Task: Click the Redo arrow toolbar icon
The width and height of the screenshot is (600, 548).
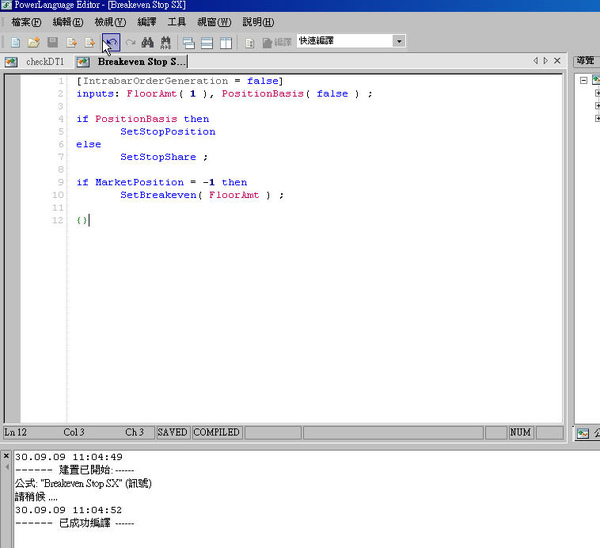Action: (x=130, y=42)
